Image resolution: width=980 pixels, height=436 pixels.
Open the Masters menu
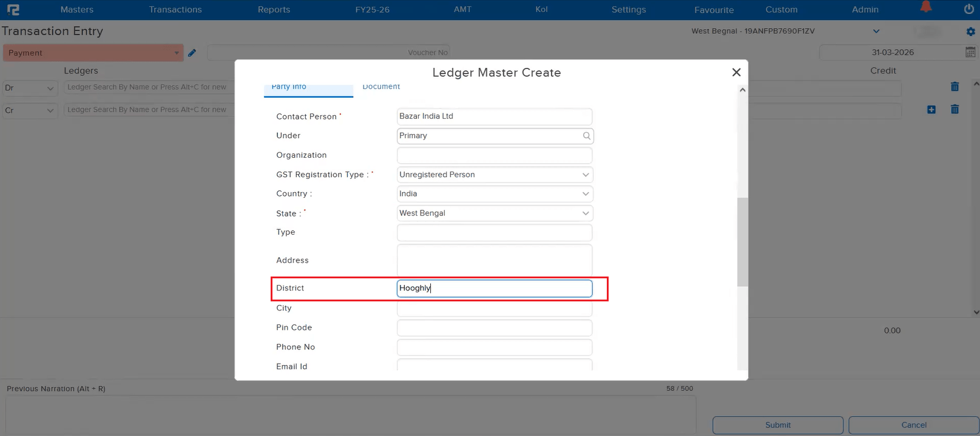click(x=77, y=10)
